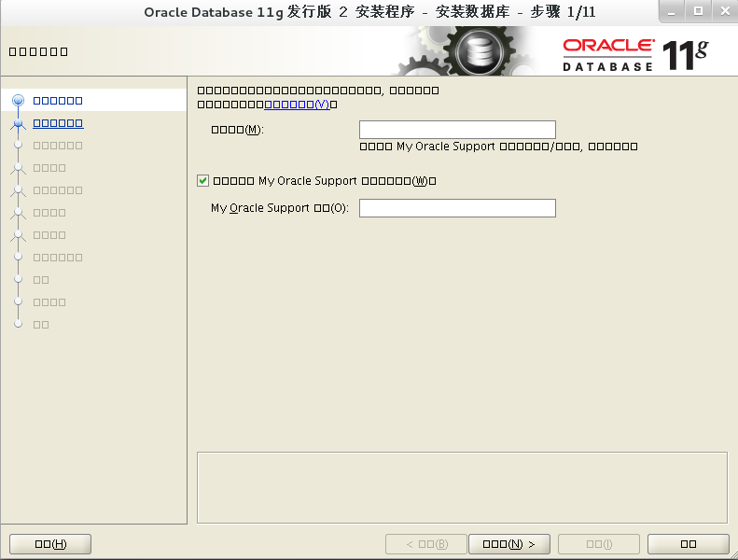This screenshot has height=560, width=738.
Task: Open the blue (V) hyperlink in the description
Action: tap(297, 105)
